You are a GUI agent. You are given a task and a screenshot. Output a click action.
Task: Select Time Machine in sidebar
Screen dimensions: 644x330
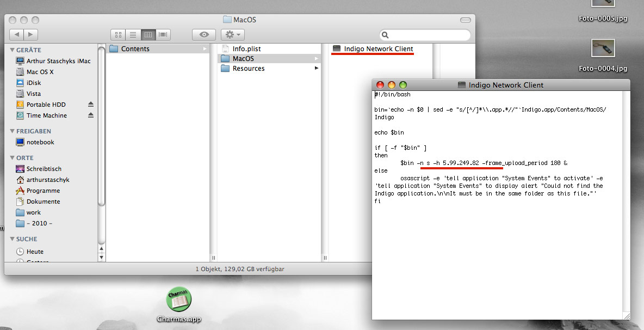(41, 115)
